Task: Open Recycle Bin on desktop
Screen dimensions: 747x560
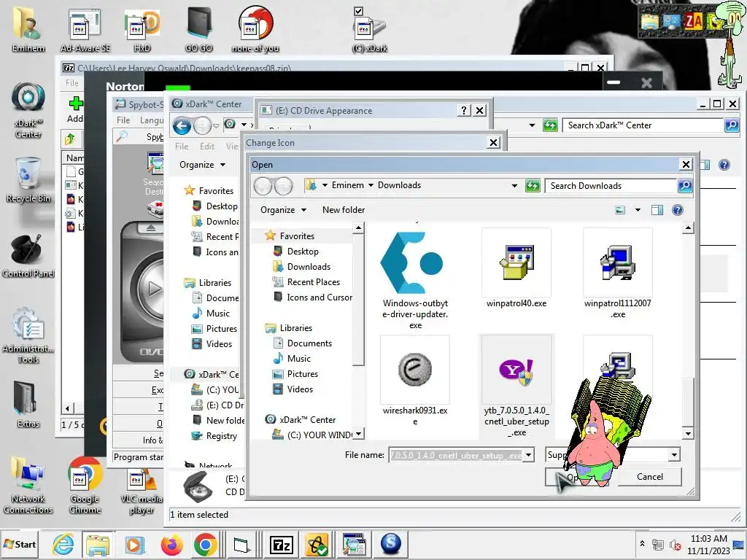Action: (x=28, y=181)
